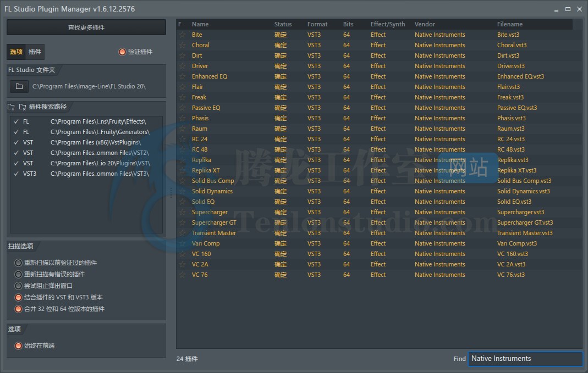Star the Choral plugin as favorite
Image resolution: width=588 pixels, height=373 pixels.
point(182,45)
